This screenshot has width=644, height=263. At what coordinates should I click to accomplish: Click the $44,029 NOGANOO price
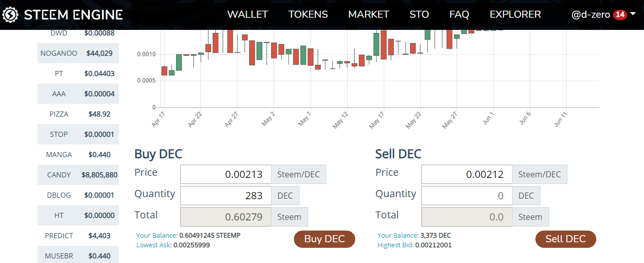tap(99, 53)
